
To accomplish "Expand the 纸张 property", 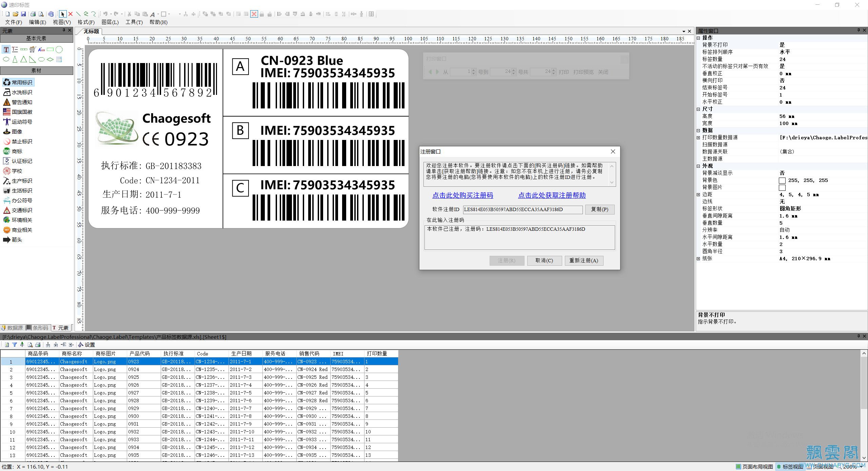I will 698,259.
